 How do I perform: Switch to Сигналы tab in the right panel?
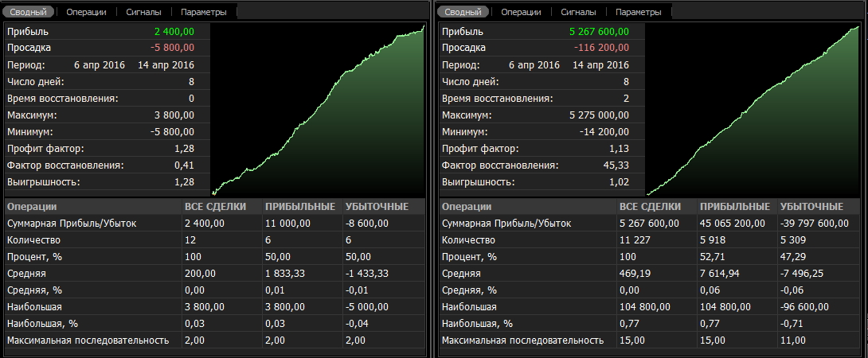point(580,12)
